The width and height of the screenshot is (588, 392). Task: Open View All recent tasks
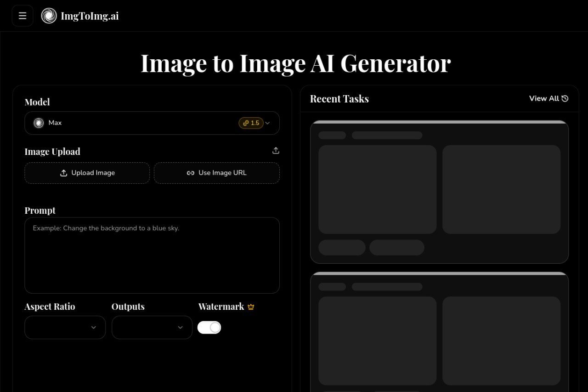tap(549, 98)
